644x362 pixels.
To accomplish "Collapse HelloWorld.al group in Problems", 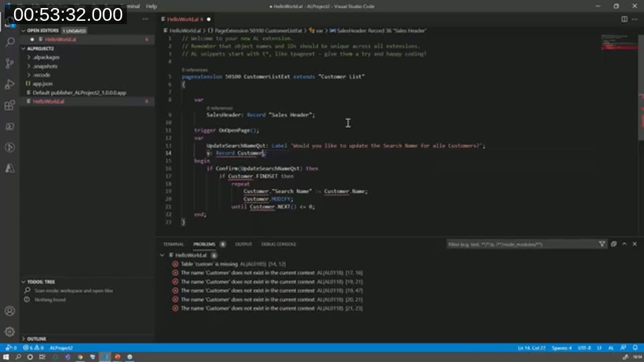I will (x=162, y=255).
